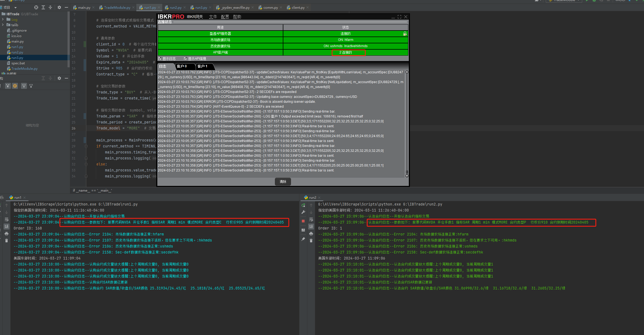The image size is (644, 335).
Task: Click down arrow in run2 console toolbar
Action: (x=311, y=212)
